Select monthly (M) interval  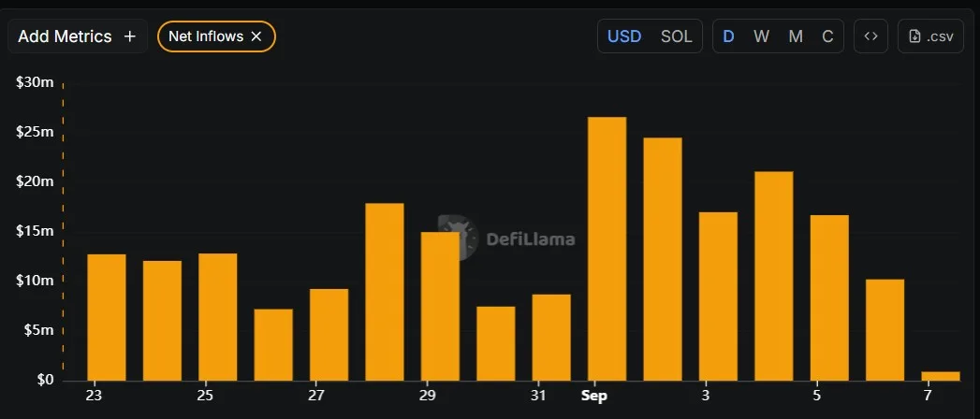[x=795, y=36]
